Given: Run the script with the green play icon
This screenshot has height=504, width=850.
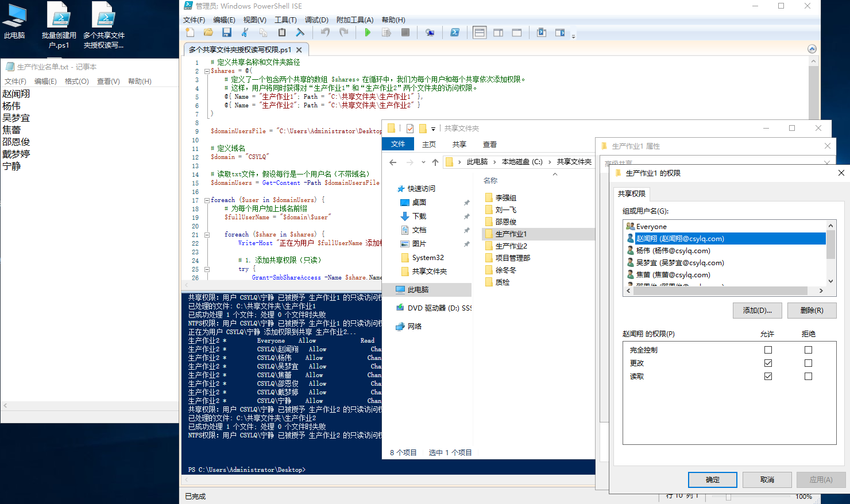Looking at the screenshot, I should tap(368, 33).
